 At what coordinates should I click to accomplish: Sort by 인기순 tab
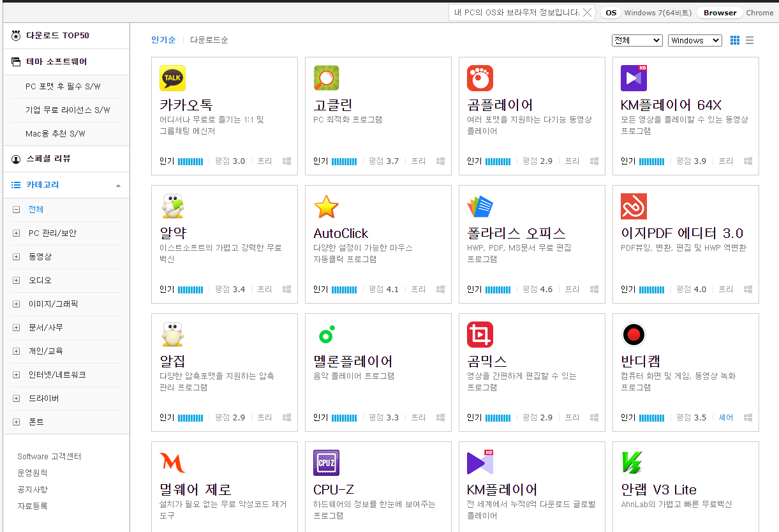point(163,40)
